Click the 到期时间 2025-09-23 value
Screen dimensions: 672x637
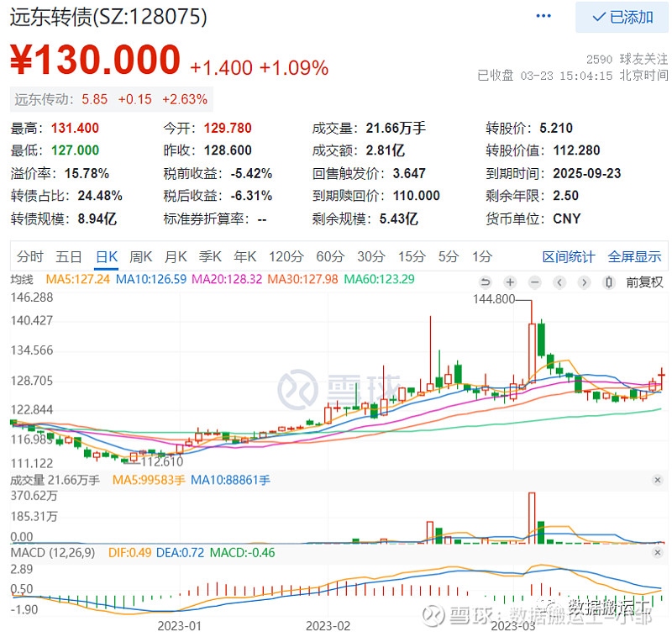[586, 173]
